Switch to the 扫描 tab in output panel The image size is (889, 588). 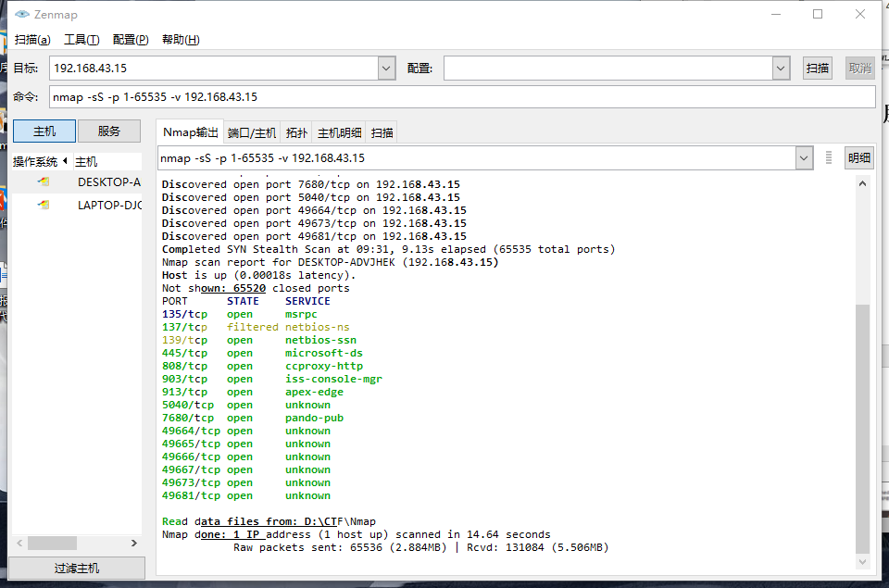pyautogui.click(x=382, y=132)
